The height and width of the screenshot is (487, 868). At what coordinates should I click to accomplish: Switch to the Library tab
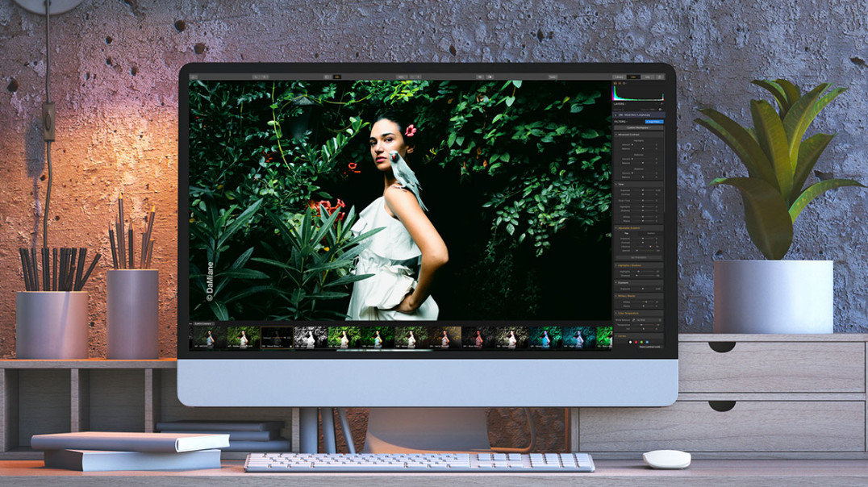click(619, 77)
